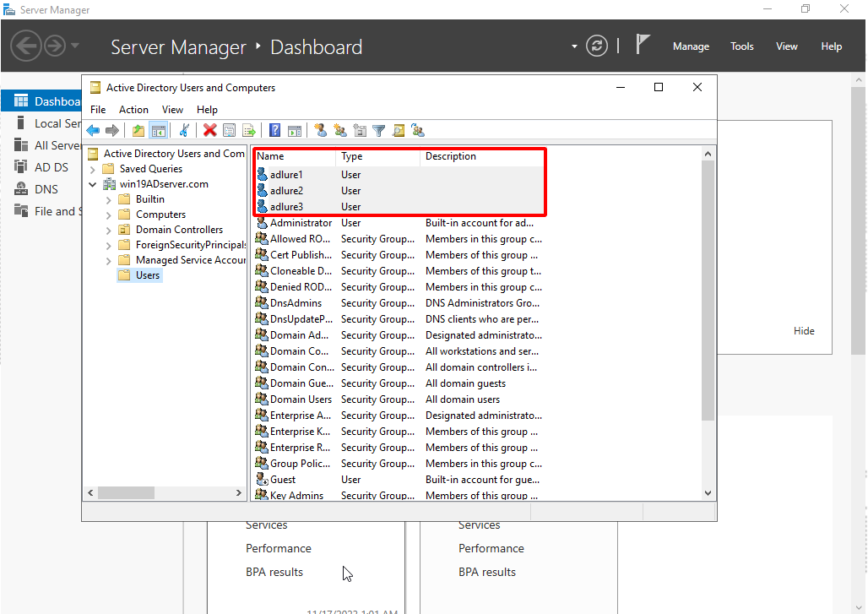
Task: Click the Find objects magnifier icon
Action: point(399,130)
